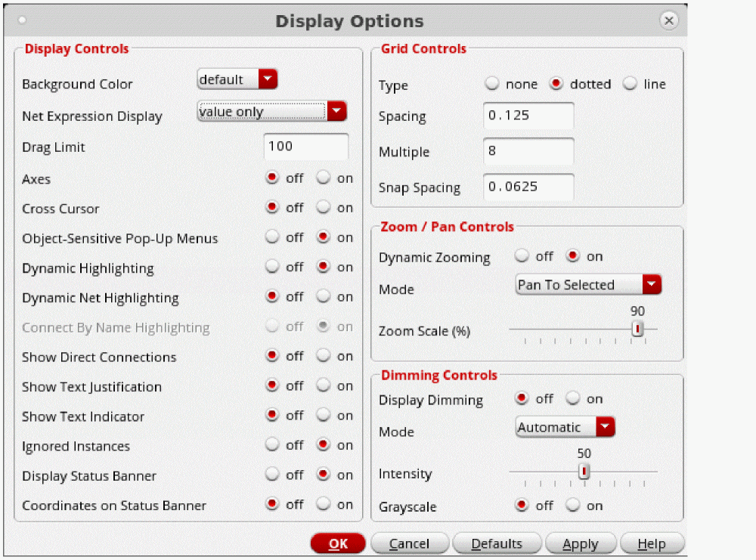756x560 pixels.
Task: Click the Drag Limit input field
Action: pos(306,147)
